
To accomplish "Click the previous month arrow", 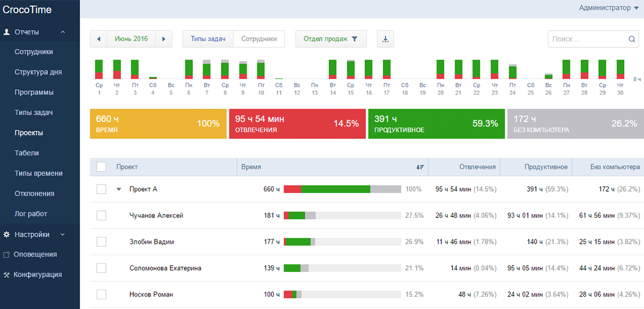I will (99, 39).
